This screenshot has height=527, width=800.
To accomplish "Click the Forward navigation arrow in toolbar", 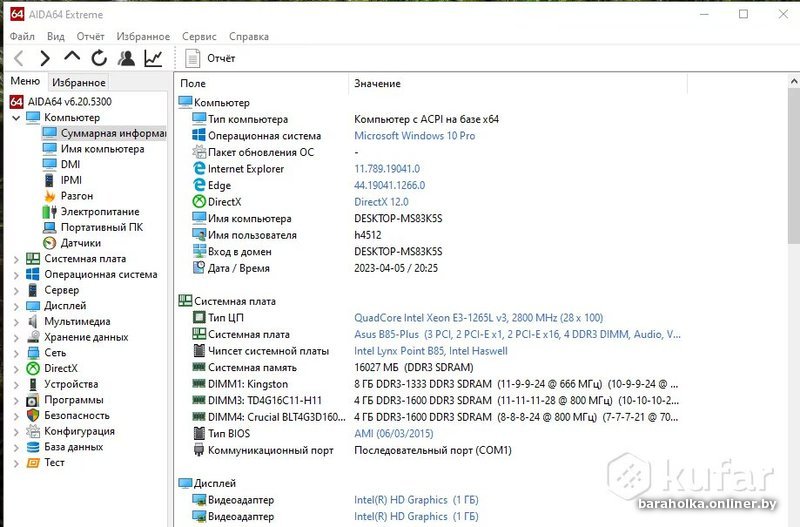I will pos(45,59).
